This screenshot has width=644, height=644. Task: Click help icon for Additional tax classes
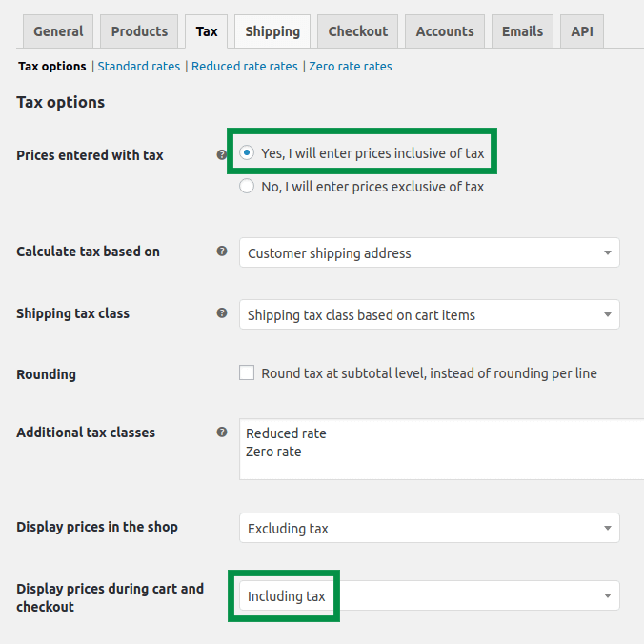[x=222, y=432]
